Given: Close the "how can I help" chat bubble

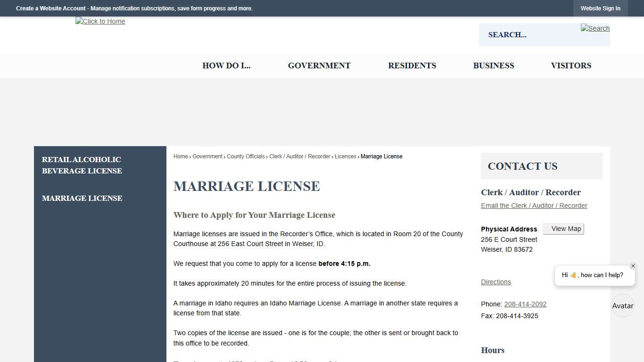Looking at the screenshot, I should click(633, 265).
